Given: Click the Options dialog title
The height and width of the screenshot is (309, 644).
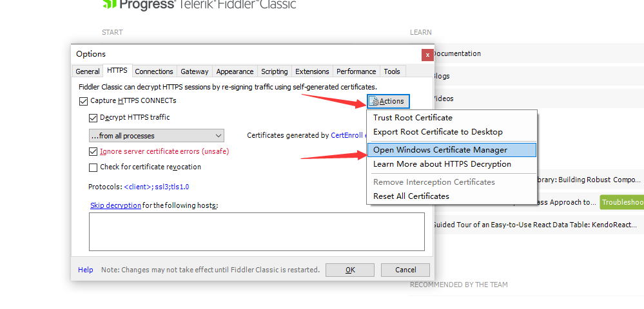Looking at the screenshot, I should click(x=91, y=54).
